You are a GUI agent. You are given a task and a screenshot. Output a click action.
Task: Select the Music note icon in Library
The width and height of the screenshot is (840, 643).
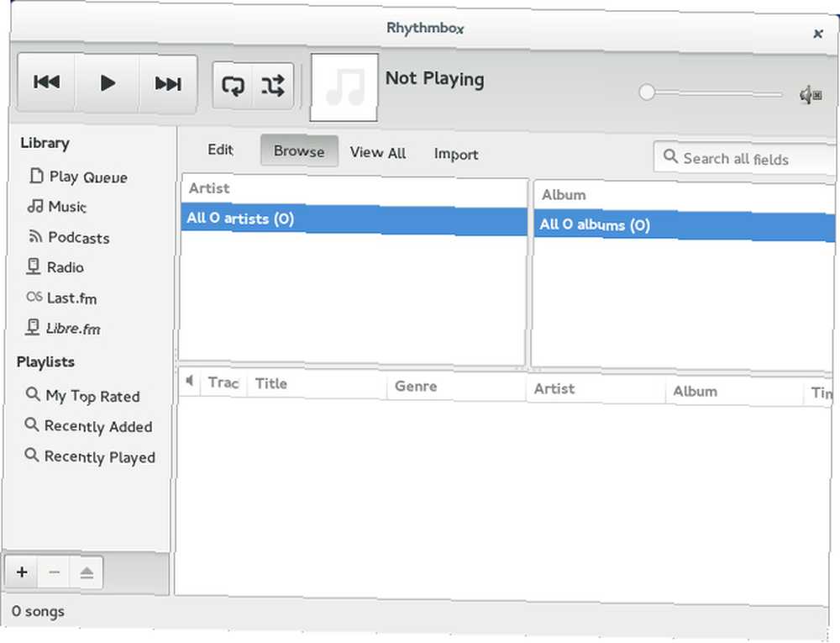(34, 206)
